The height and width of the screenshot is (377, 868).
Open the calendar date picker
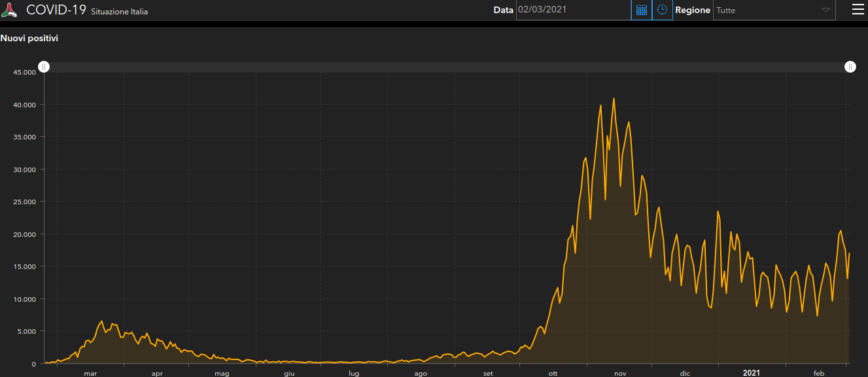tap(641, 10)
